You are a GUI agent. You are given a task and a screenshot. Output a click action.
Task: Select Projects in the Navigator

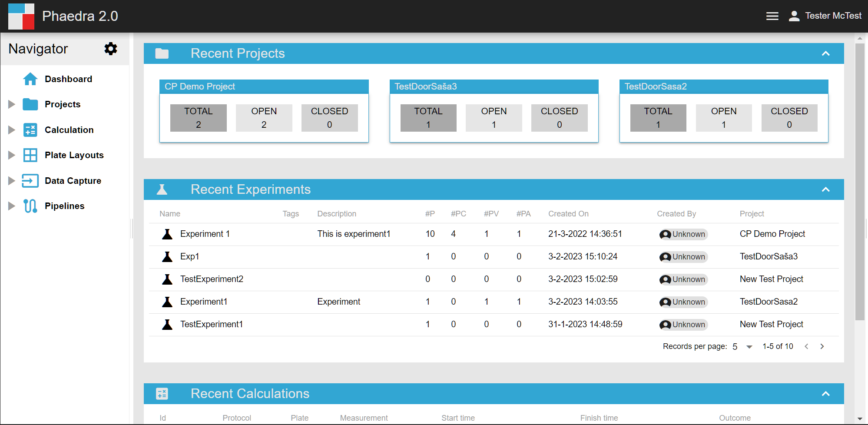click(x=63, y=104)
